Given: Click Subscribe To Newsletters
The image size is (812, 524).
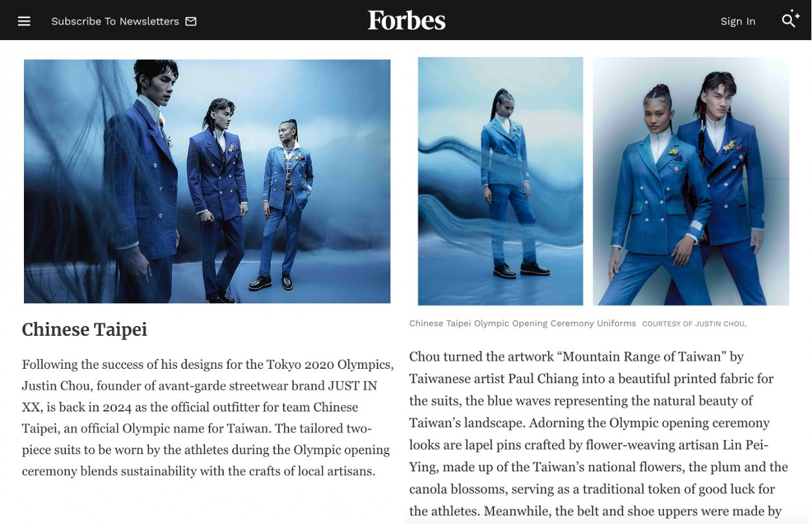Looking at the screenshot, I should click(x=115, y=21).
